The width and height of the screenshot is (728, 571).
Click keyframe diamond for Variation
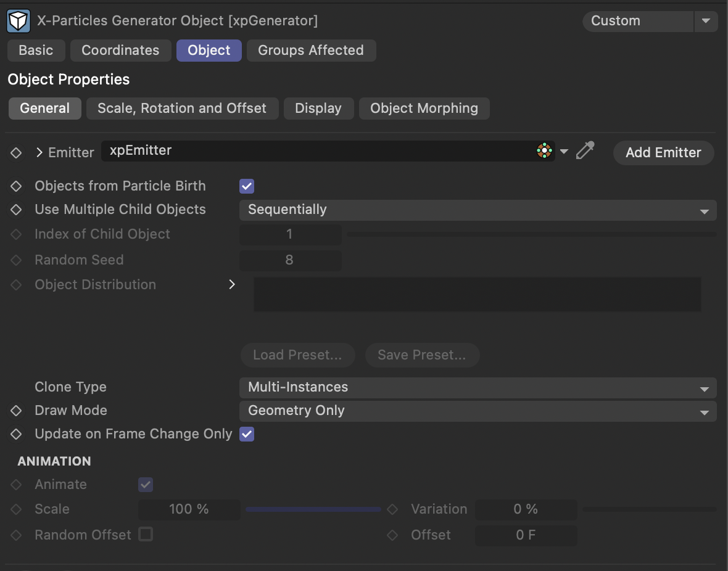pos(393,509)
